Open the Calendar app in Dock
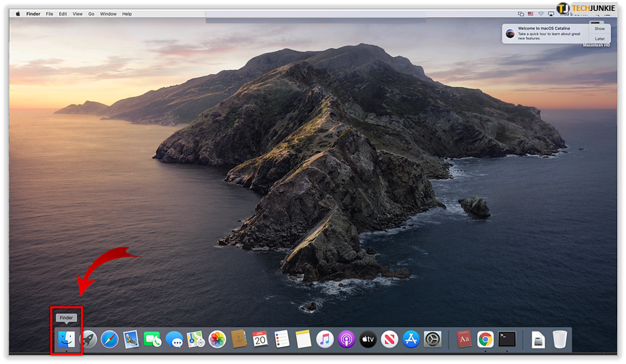 pos(260,340)
